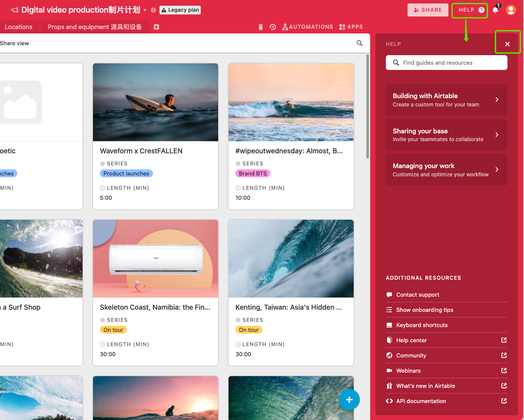The width and height of the screenshot is (524, 420).
Task: Open notifications bell icon
Action: click(x=495, y=10)
